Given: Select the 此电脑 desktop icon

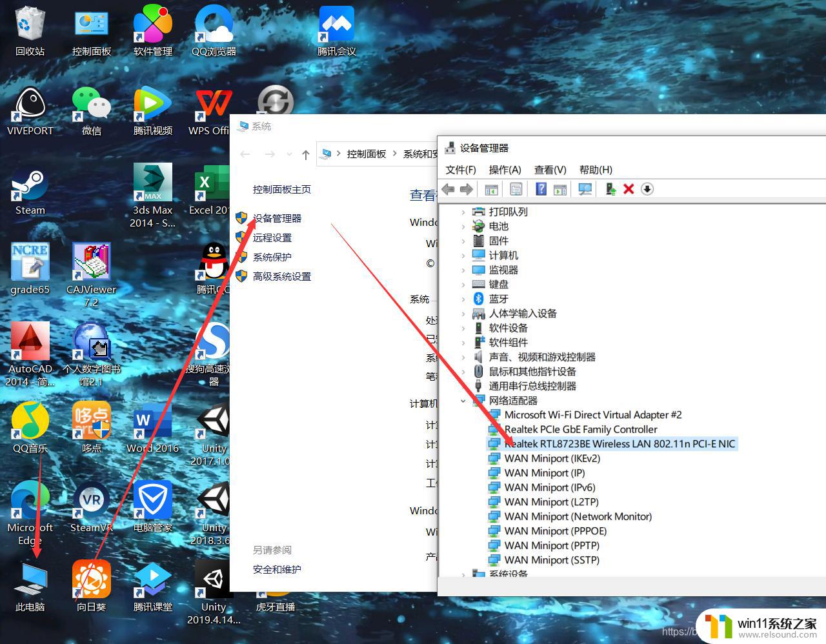Looking at the screenshot, I should [x=30, y=586].
